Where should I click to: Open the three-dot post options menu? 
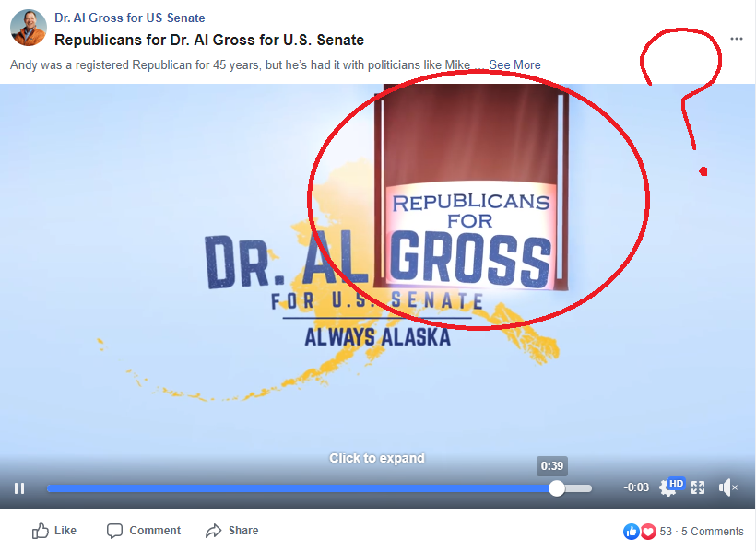737,39
